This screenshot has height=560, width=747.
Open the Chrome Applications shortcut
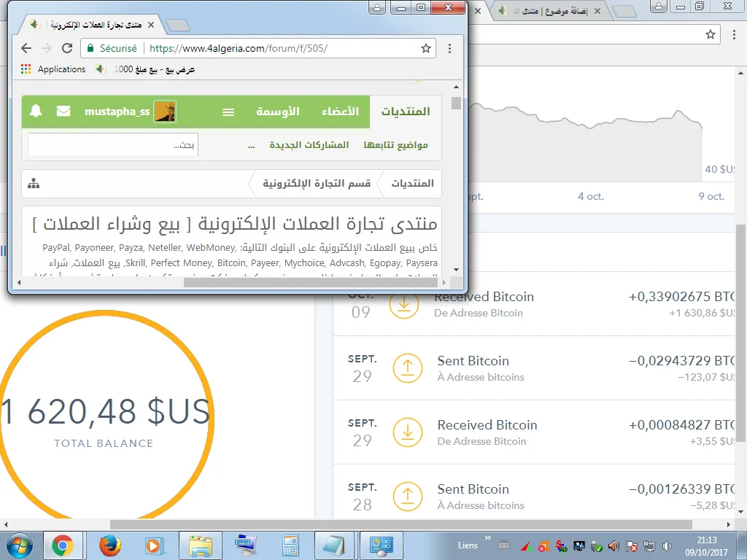click(x=54, y=69)
